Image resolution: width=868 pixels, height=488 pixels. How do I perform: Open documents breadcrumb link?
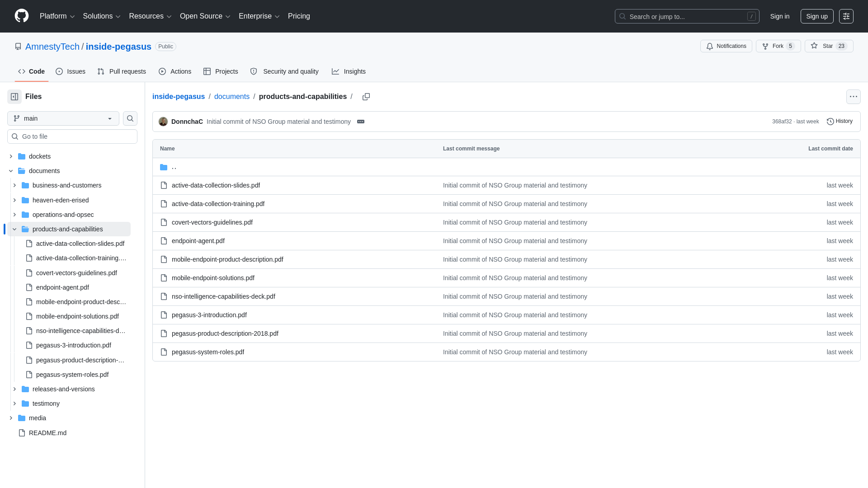coord(232,97)
